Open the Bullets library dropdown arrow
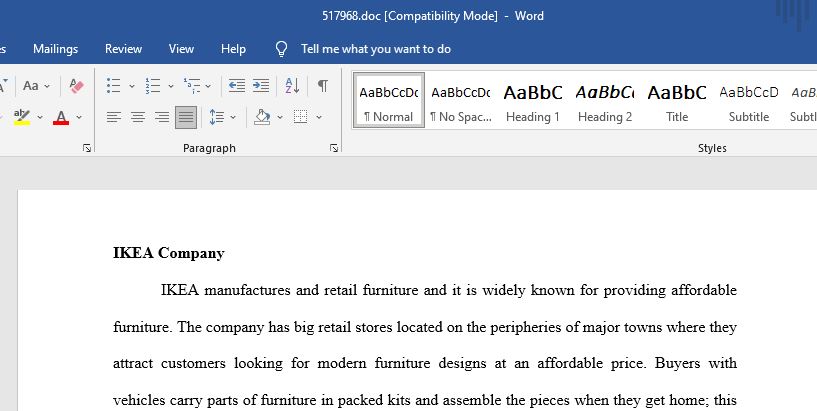The image size is (817, 411). pyautogui.click(x=131, y=86)
